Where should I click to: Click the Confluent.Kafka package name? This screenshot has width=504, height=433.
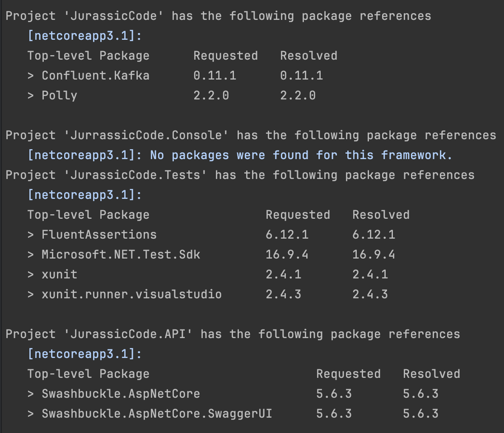pos(95,75)
